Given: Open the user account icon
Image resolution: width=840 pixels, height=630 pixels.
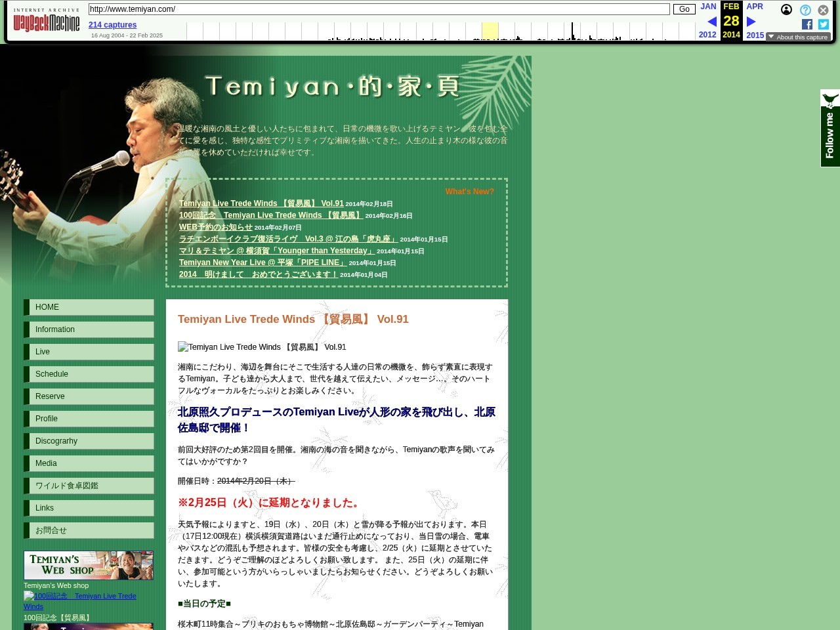Looking at the screenshot, I should 786,10.
